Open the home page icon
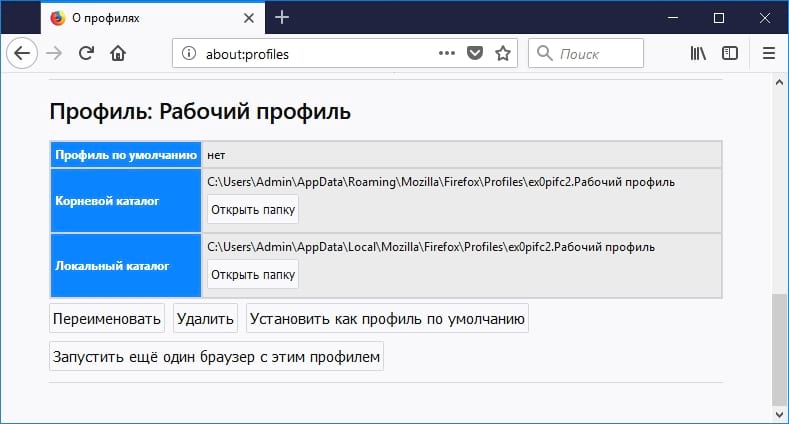This screenshot has width=789, height=424. pos(118,53)
